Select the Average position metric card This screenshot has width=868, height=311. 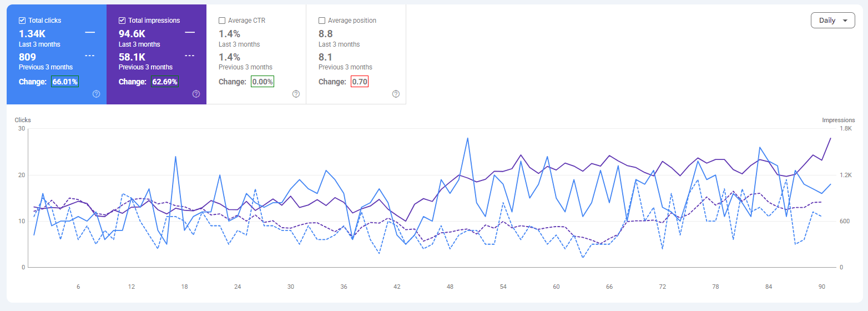(x=356, y=54)
